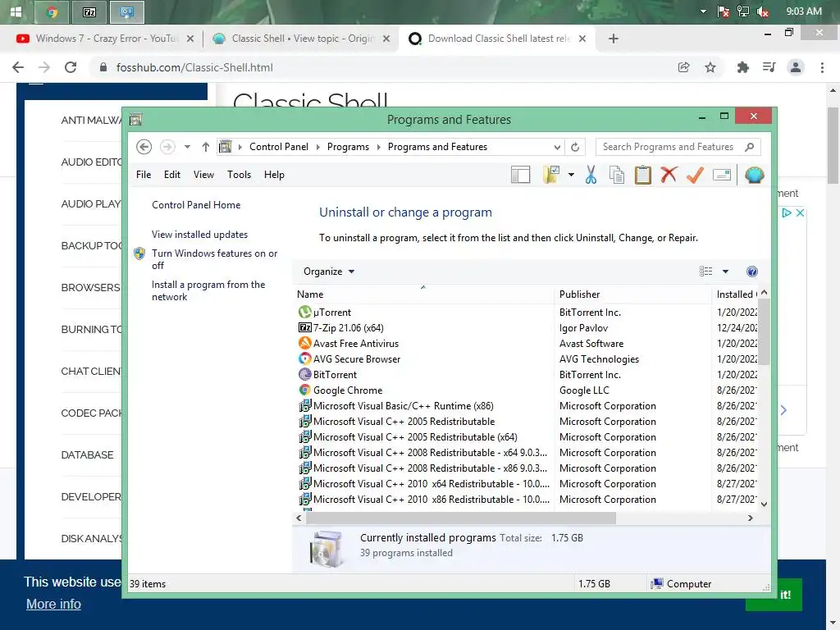Click the Copy toolbar icon
The width and height of the screenshot is (840, 630).
pos(617,175)
